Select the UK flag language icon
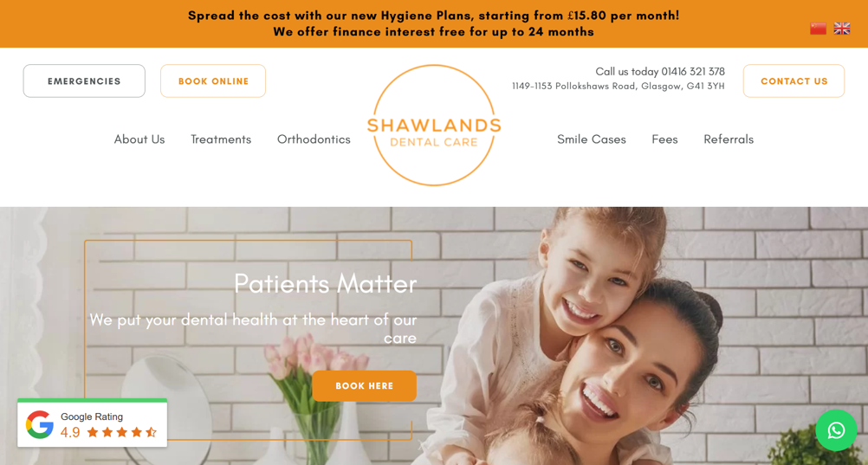The height and width of the screenshot is (465, 868). pos(842,29)
